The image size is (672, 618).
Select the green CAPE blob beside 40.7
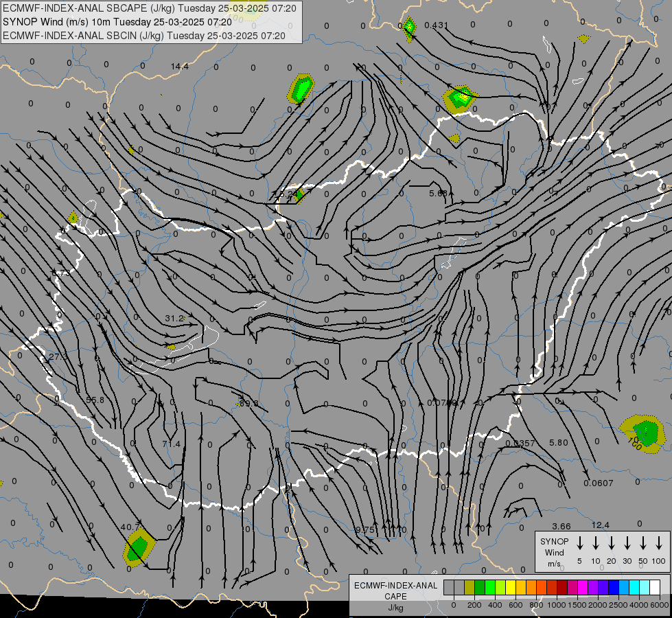(139, 547)
